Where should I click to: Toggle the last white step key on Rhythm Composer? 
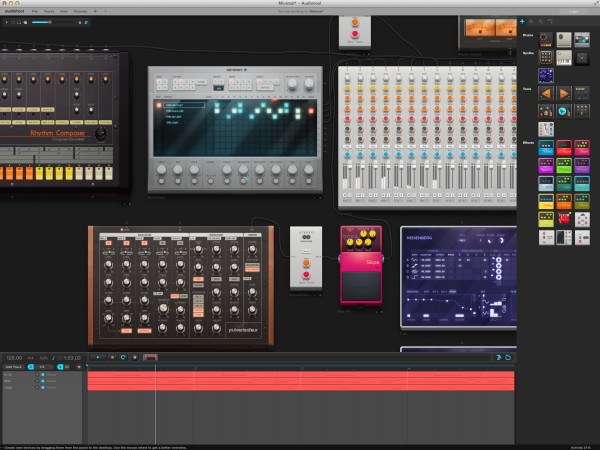109,173
